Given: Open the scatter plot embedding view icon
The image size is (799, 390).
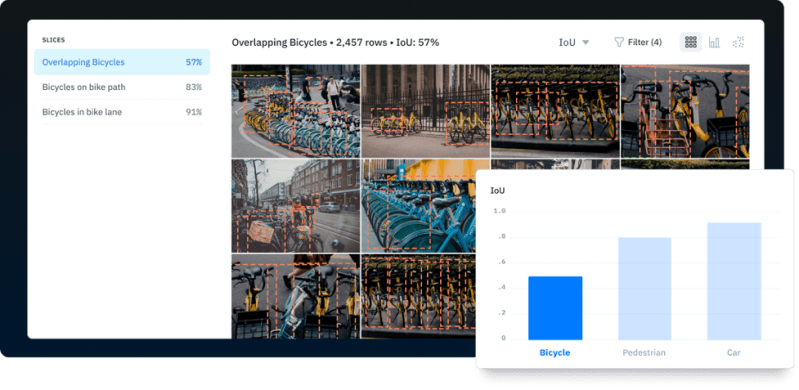Looking at the screenshot, I should [x=738, y=42].
